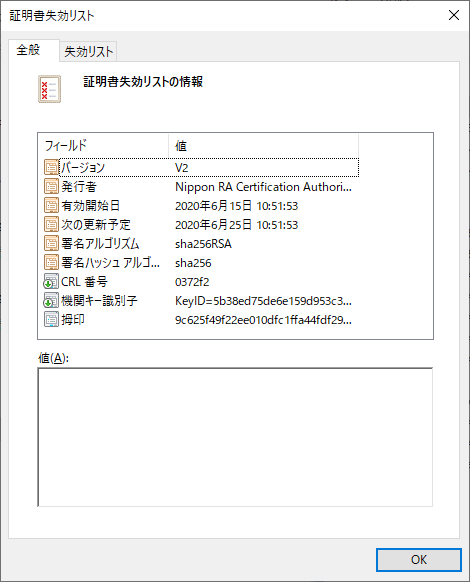Click the 署名アルゴリズム field icon

pos(51,243)
